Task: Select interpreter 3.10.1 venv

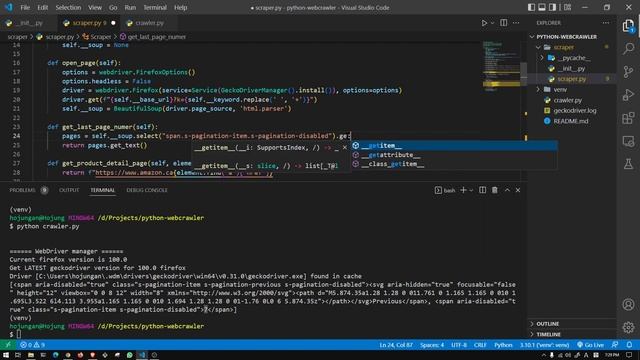Action: coord(544,345)
